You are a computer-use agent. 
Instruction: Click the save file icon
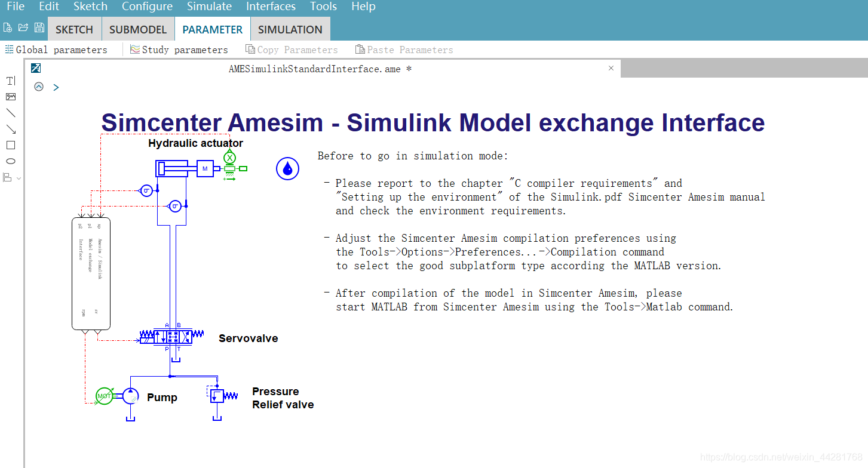pyautogui.click(x=39, y=27)
